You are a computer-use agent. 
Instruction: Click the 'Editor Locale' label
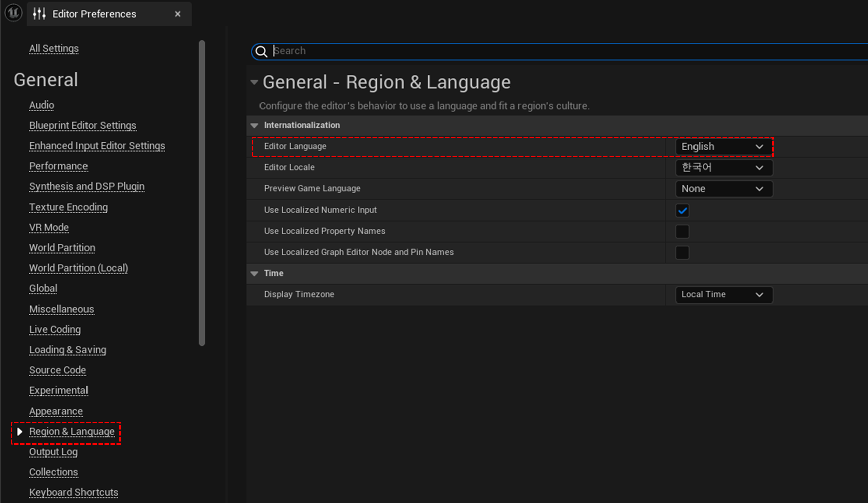(289, 167)
